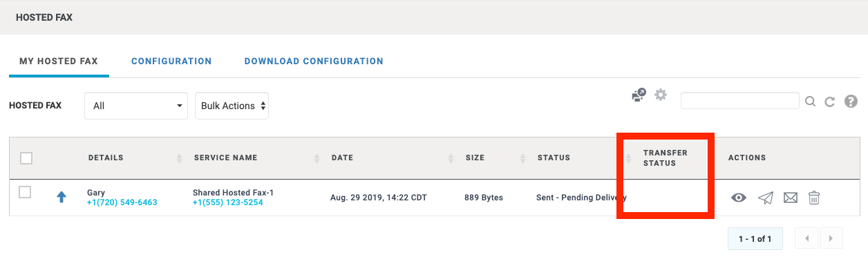Refresh the hosted fax list
This screenshot has height=257, width=868.
click(x=830, y=102)
